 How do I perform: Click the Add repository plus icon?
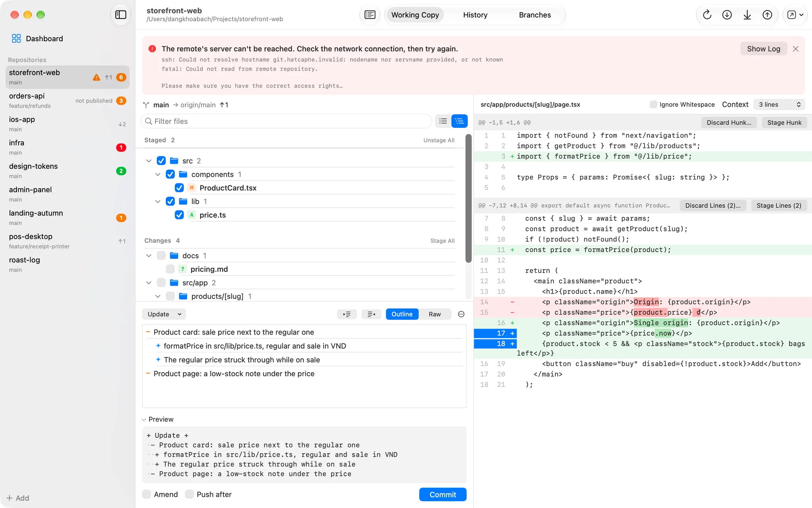pos(10,498)
